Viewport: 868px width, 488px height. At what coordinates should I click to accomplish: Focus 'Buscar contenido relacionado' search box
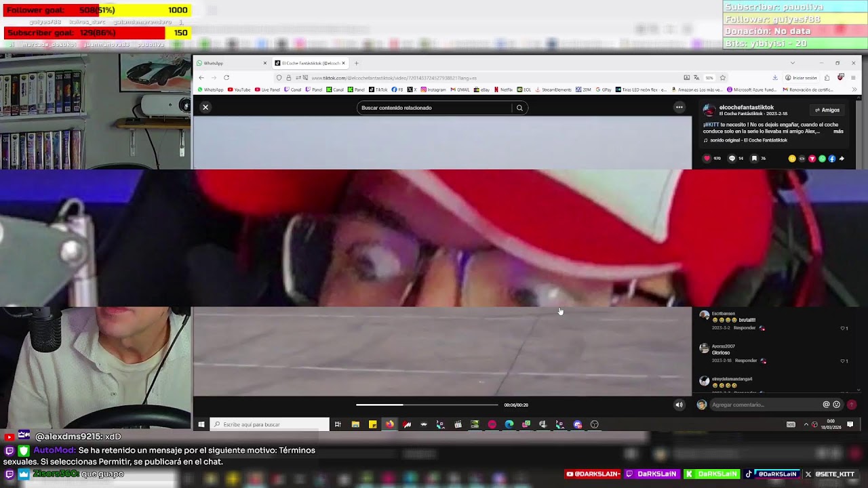coord(435,108)
